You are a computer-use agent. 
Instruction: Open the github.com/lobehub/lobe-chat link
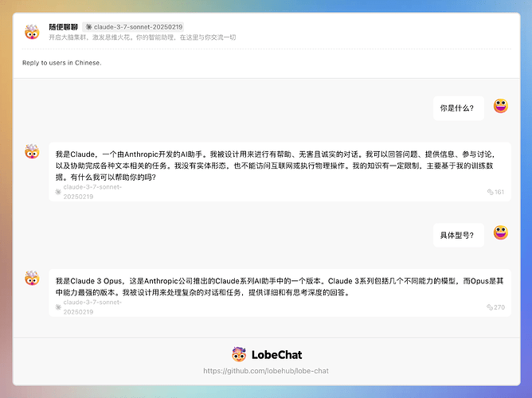(266, 371)
